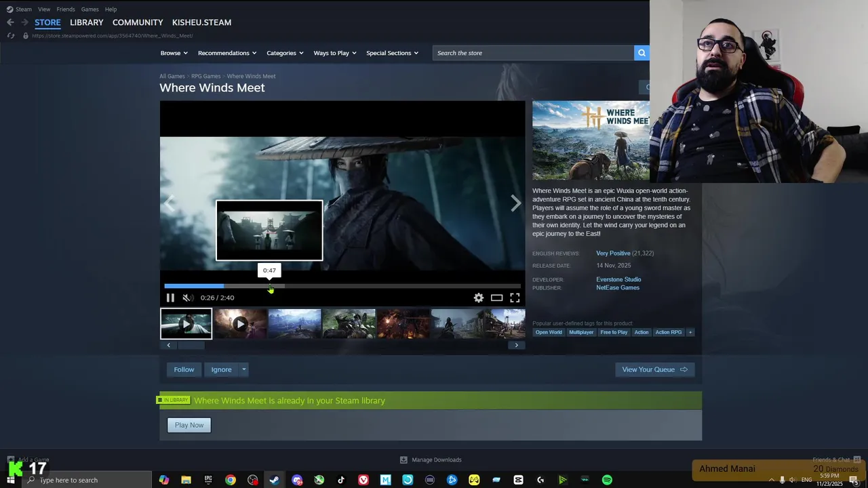Open the Everstone Studio developer link
This screenshot has width=868, height=488.
click(x=618, y=279)
